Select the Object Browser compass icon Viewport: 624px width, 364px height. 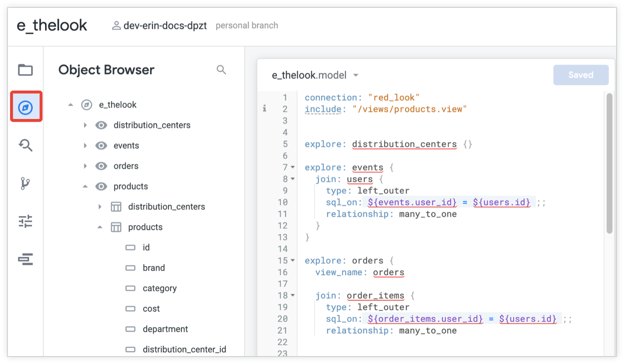(25, 107)
